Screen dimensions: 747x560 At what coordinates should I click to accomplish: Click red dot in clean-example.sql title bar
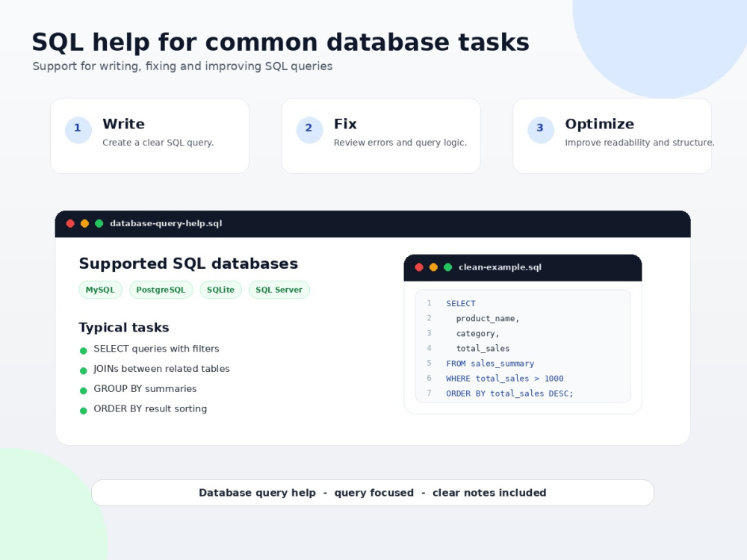tap(419, 267)
